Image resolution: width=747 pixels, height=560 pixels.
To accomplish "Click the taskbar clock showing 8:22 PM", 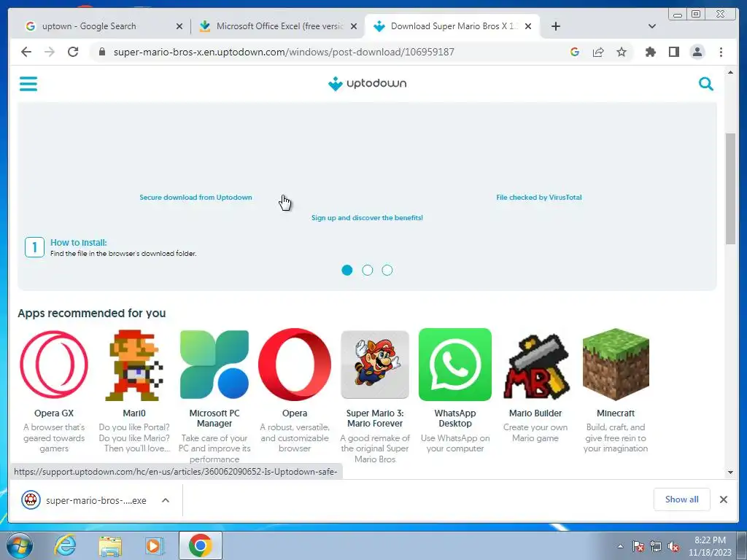I will tap(710, 546).
